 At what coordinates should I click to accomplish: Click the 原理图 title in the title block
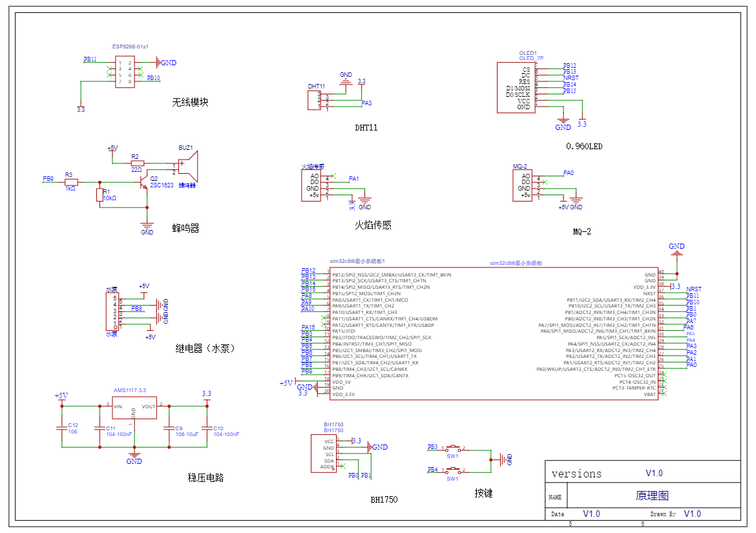[653, 496]
